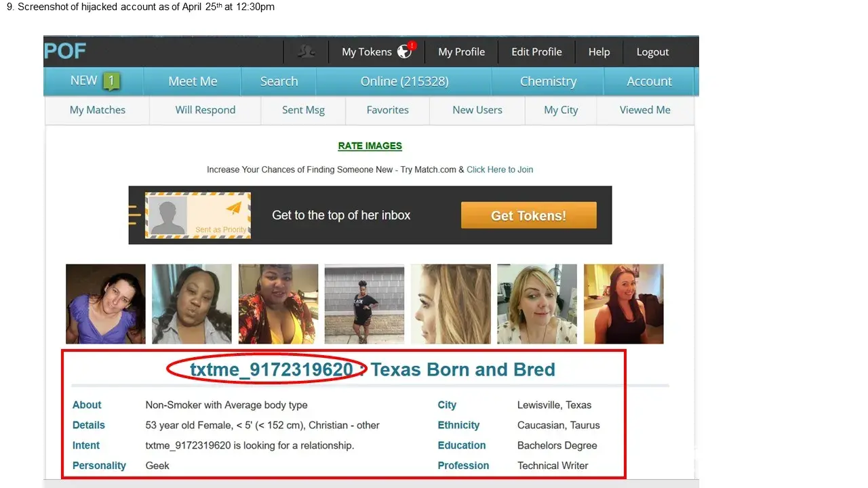Click Bachelors Degree education value
This screenshot has width=868, height=488.
click(x=557, y=445)
